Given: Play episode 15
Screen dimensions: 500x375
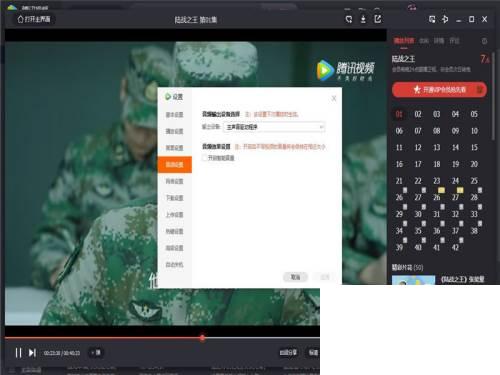Looking at the screenshot, I should [x=474, y=148].
